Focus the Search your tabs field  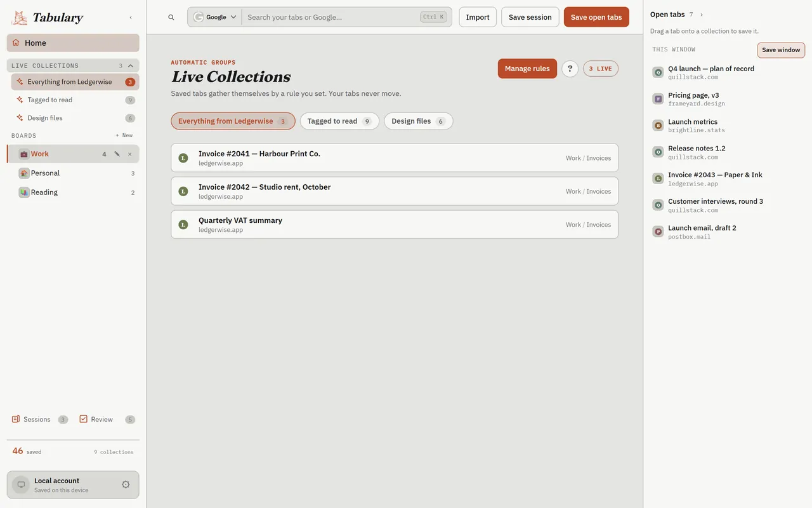click(x=331, y=17)
